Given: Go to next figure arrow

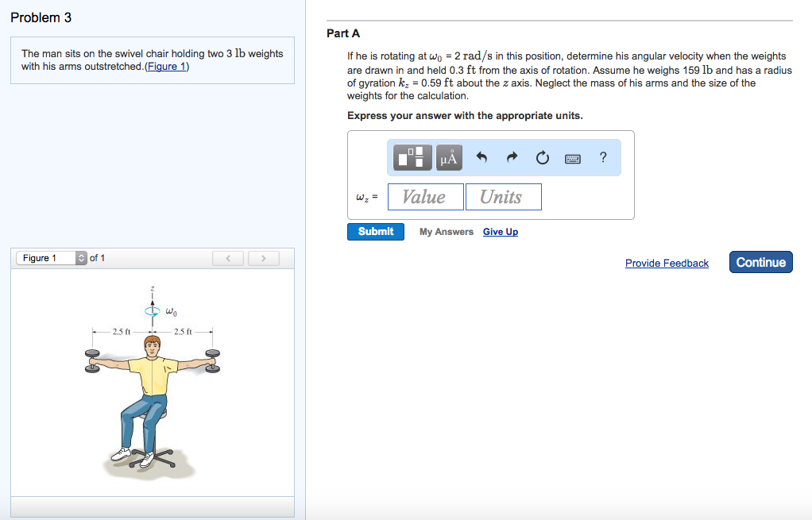Looking at the screenshot, I should (x=264, y=258).
